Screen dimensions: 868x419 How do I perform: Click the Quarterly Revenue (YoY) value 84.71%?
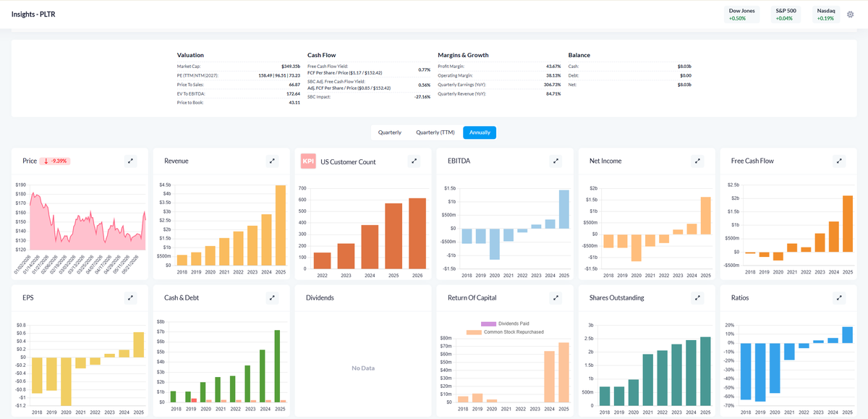553,93
